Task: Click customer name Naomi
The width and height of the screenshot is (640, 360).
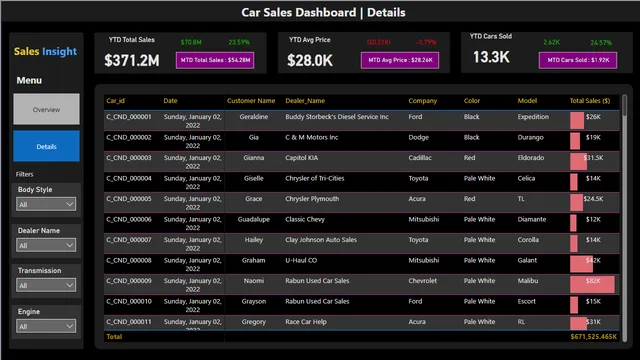Action: coord(253,281)
